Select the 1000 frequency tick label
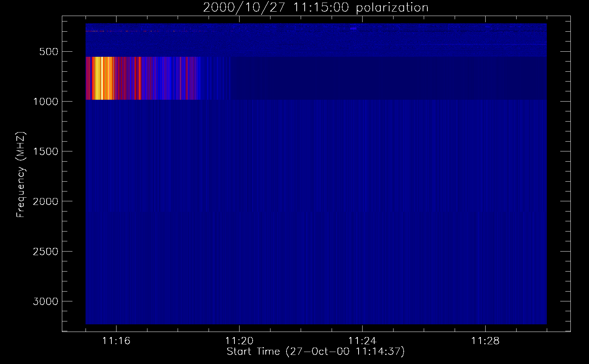 [x=46, y=102]
